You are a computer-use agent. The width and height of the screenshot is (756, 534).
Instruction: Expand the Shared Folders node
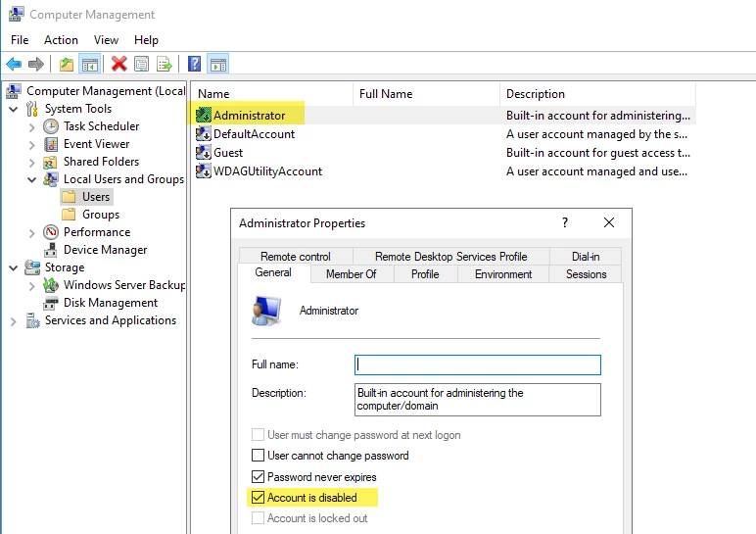(31, 163)
